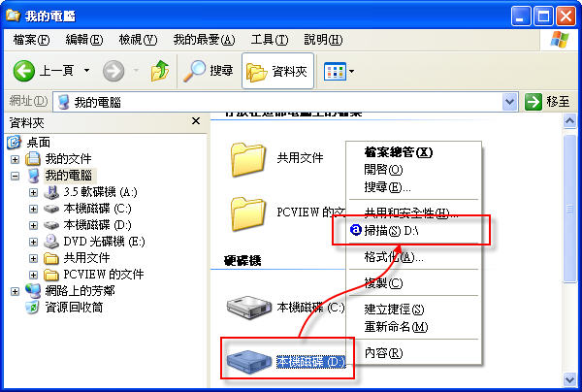Click the green Back arrow icon
The height and width of the screenshot is (392, 582).
(x=23, y=71)
